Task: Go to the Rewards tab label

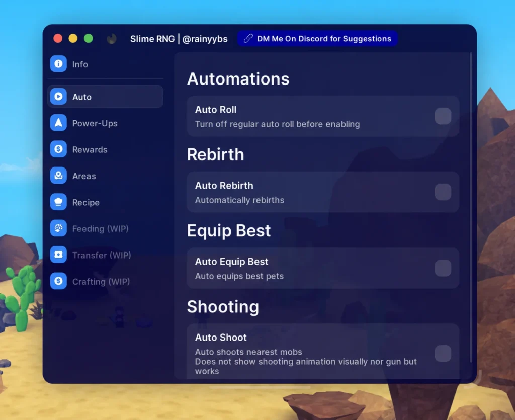Action: coord(90,150)
